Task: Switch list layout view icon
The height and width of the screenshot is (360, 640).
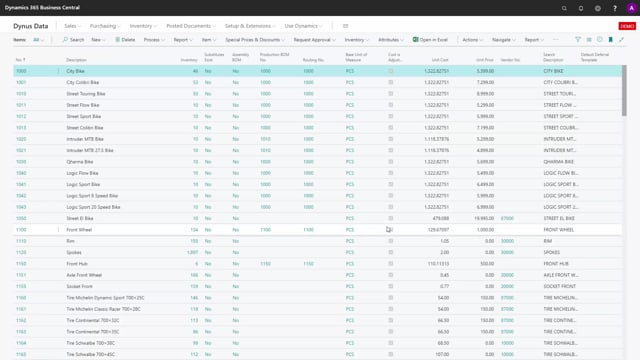Action: coord(589,40)
